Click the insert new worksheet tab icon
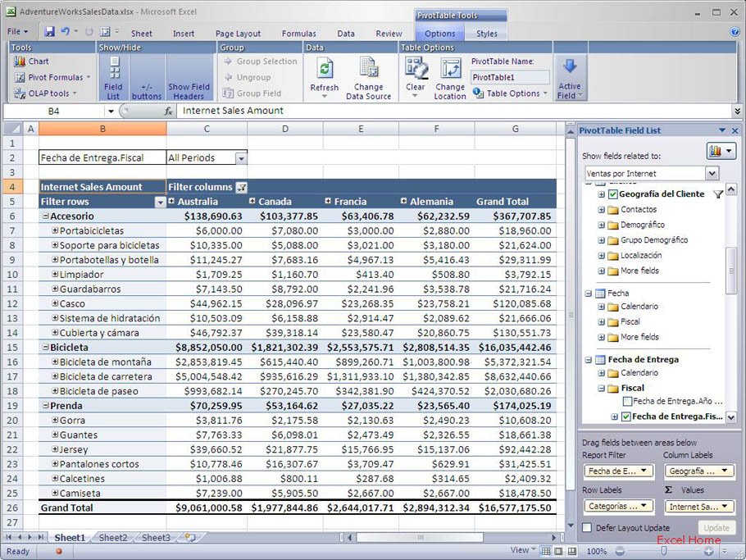The width and height of the screenshot is (746, 560). click(190, 538)
